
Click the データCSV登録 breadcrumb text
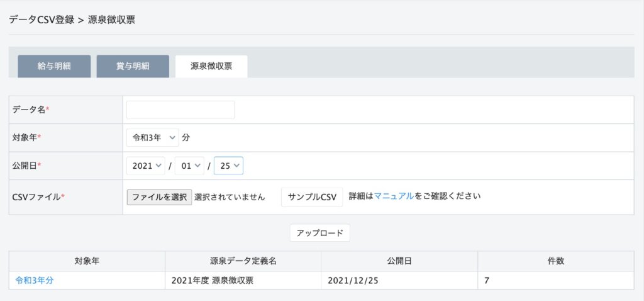coord(42,20)
